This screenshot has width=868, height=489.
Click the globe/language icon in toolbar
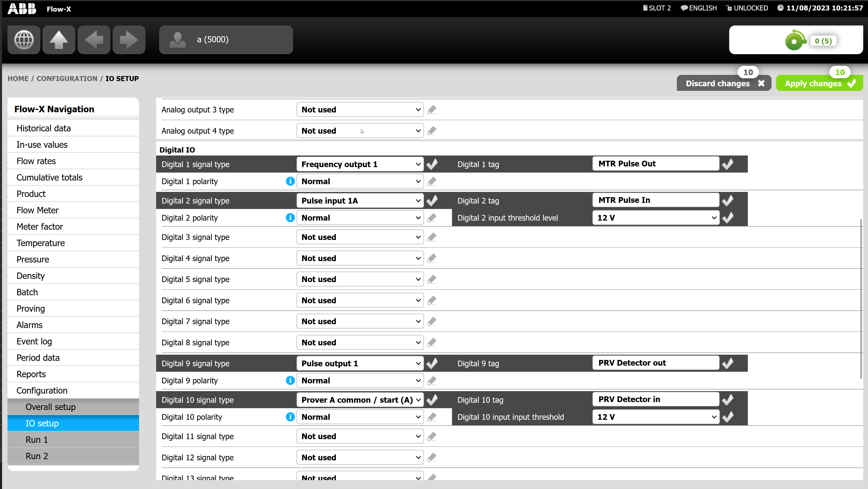tap(24, 39)
